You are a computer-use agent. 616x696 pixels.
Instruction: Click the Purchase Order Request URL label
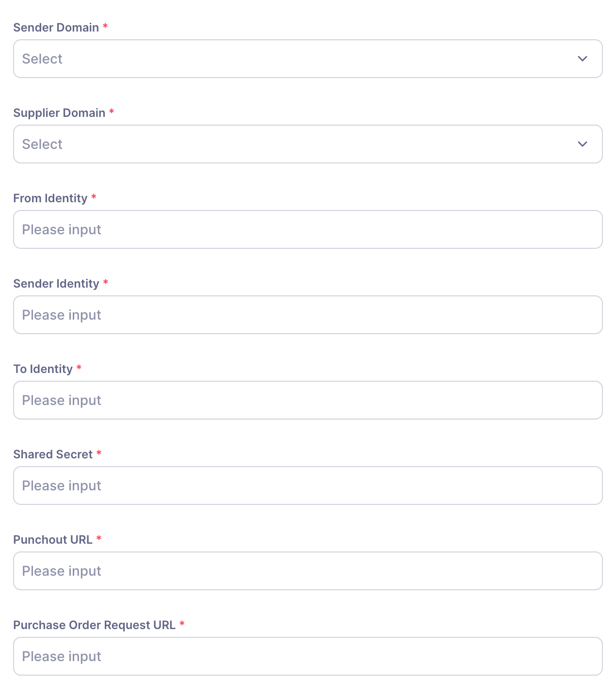point(94,625)
